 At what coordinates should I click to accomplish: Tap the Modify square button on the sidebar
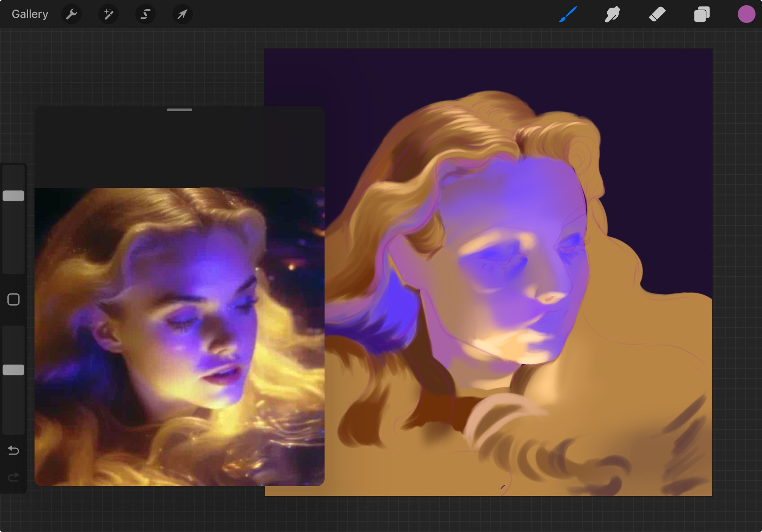click(x=13, y=300)
